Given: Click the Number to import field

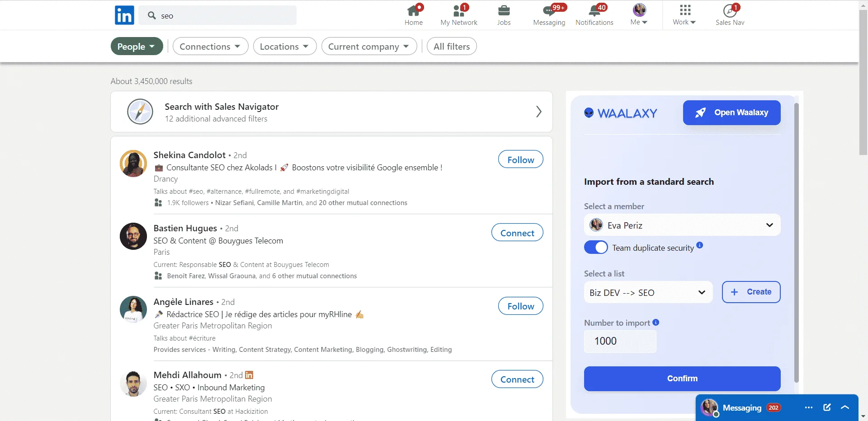Looking at the screenshot, I should [620, 341].
